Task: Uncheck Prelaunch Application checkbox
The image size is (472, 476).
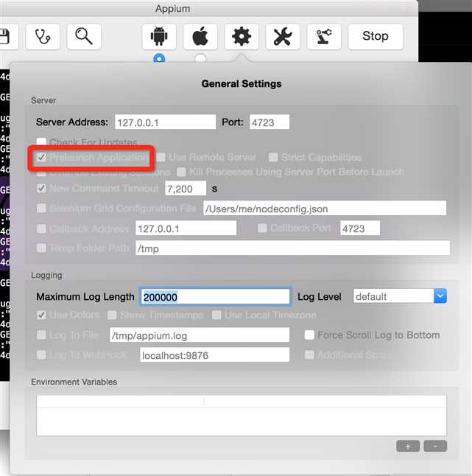Action: pos(41,157)
